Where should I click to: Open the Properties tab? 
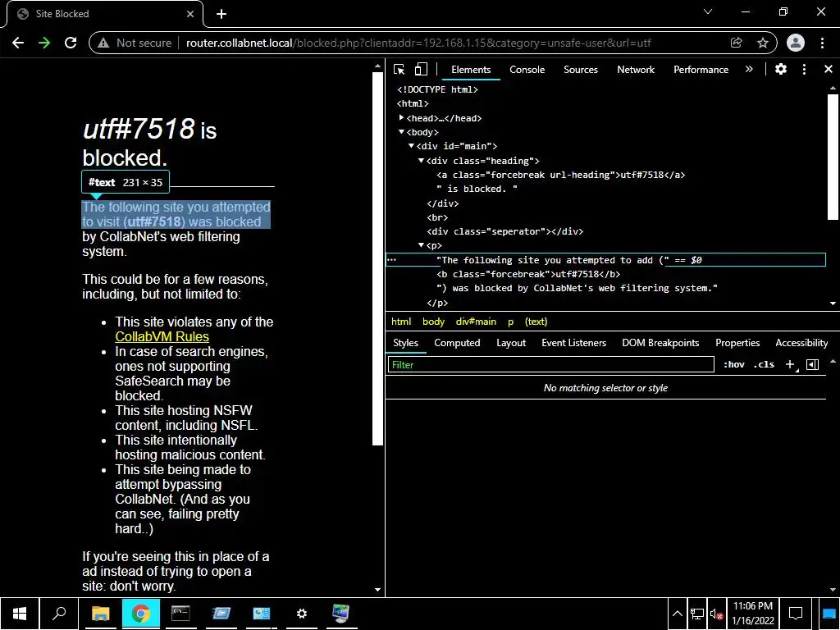point(737,343)
